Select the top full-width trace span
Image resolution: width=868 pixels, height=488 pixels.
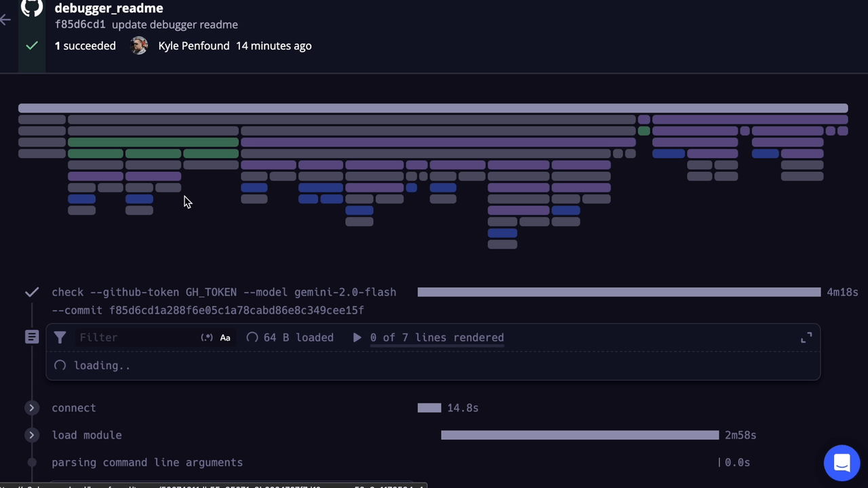pyautogui.click(x=433, y=108)
